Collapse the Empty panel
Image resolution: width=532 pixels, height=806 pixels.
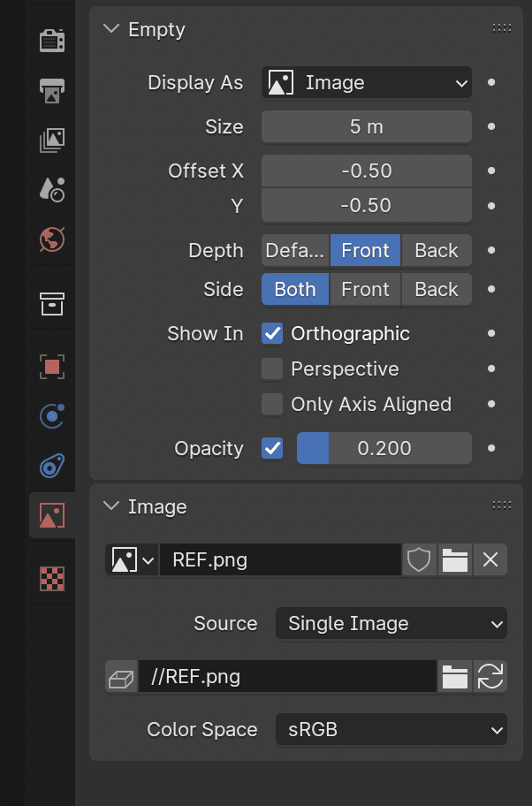(x=111, y=29)
